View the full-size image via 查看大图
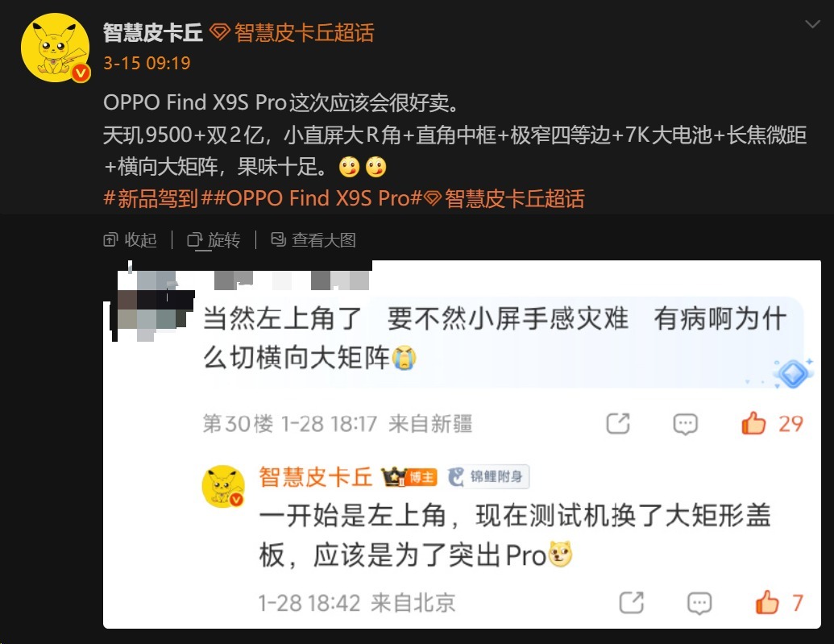This screenshot has width=834, height=644. (313, 240)
